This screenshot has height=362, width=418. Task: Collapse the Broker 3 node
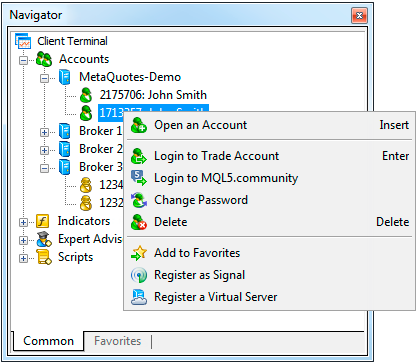[44, 168]
